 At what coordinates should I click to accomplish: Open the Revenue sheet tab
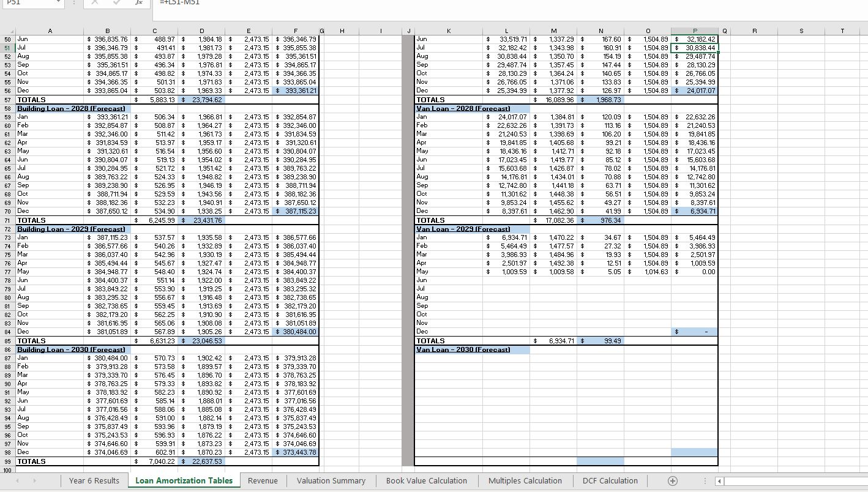pos(263,481)
